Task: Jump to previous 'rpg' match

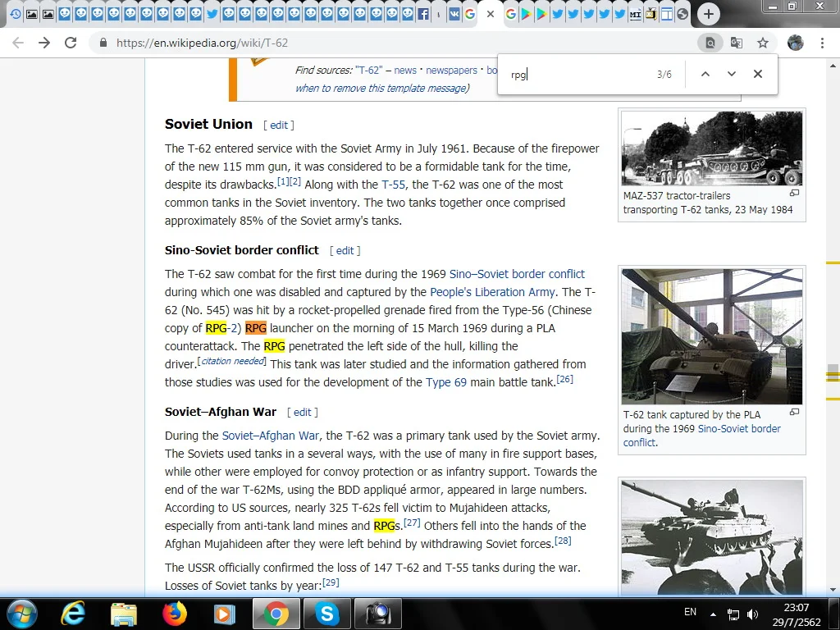Action: pos(705,74)
